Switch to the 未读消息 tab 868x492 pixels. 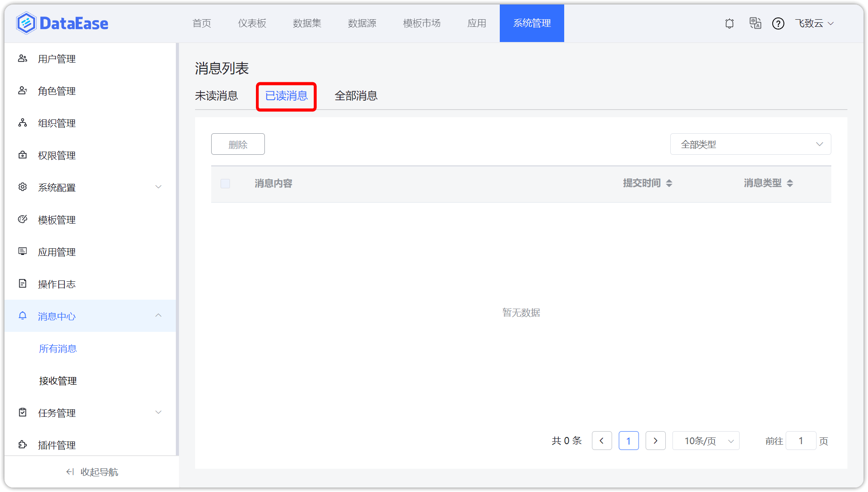[x=217, y=96]
